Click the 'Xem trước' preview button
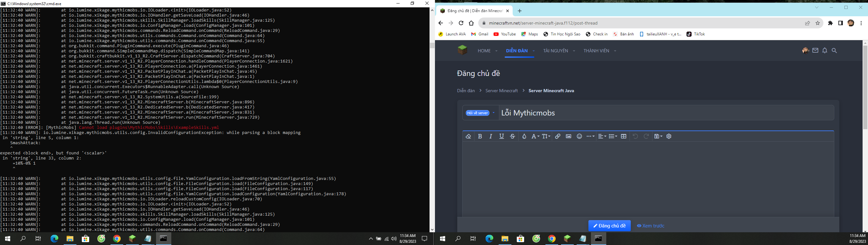 tap(651, 226)
